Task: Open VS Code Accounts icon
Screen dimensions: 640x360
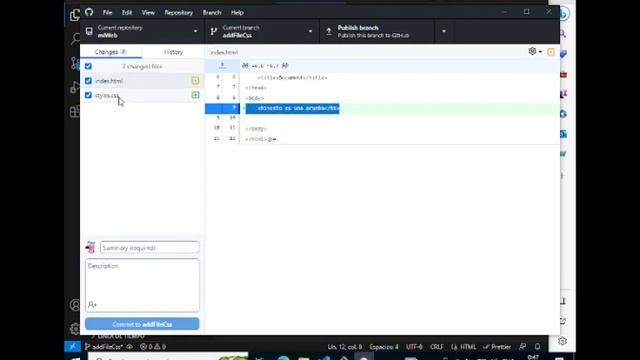Action: [x=75, y=305]
